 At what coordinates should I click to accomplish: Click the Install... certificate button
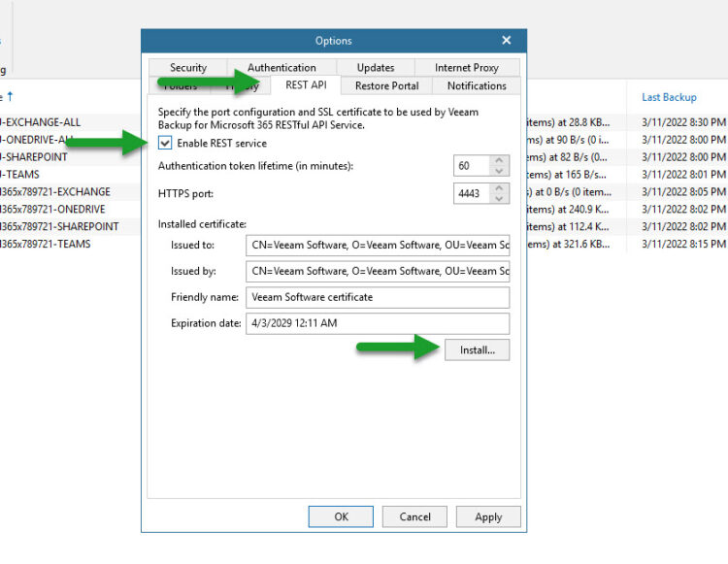coord(477,350)
